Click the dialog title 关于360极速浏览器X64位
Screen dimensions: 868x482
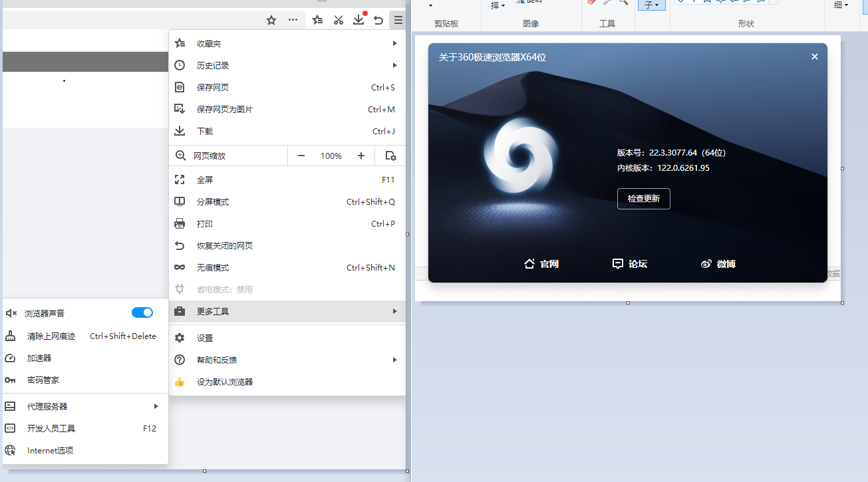pyautogui.click(x=492, y=57)
